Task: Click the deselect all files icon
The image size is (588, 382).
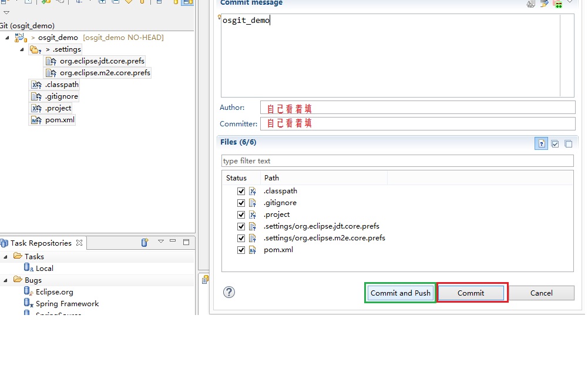Action: point(568,143)
